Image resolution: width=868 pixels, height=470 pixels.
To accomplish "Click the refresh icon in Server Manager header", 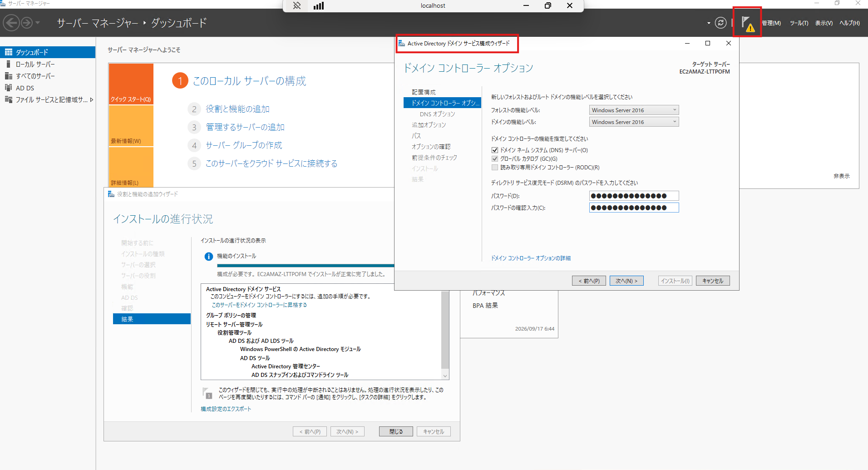I will coord(720,23).
